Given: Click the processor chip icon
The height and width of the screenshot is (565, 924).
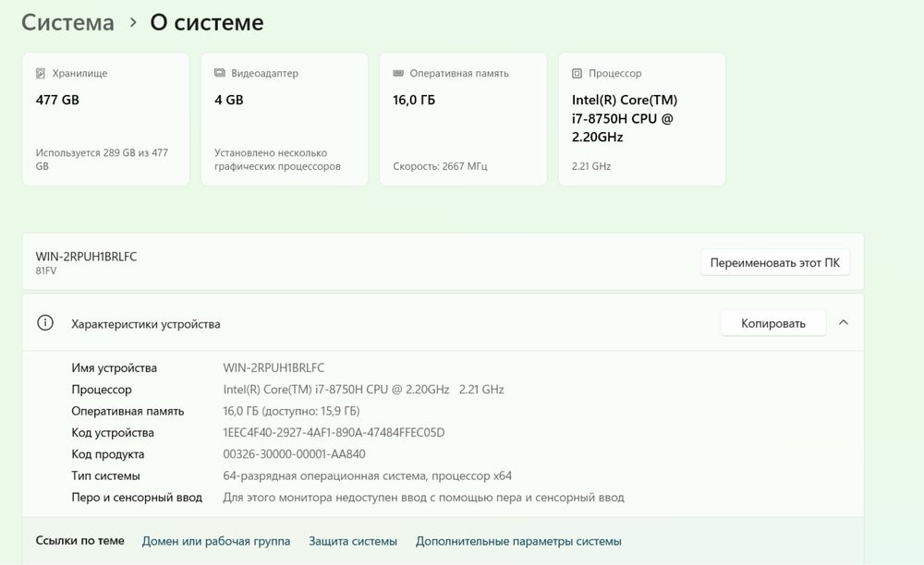Looking at the screenshot, I should pos(577,73).
